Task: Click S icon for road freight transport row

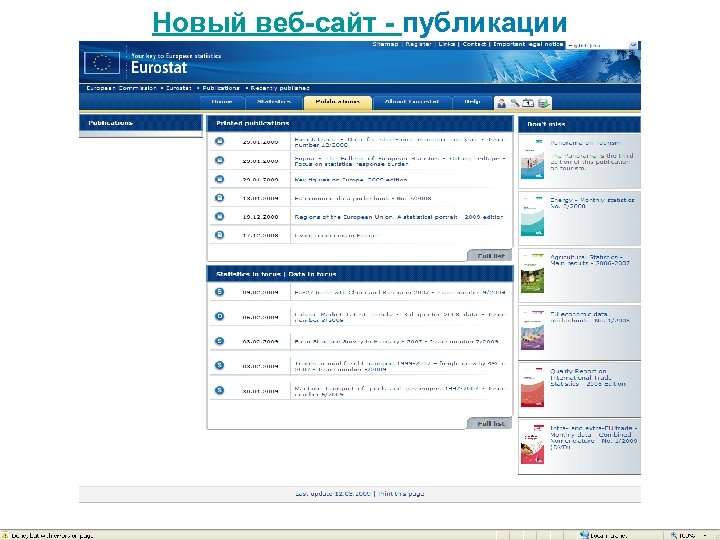Action: (x=219, y=366)
